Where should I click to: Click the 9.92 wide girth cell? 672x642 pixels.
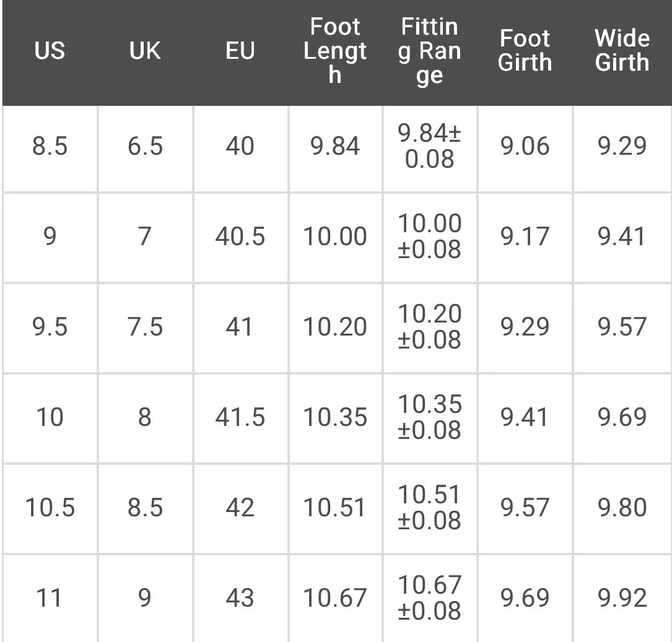622,599
